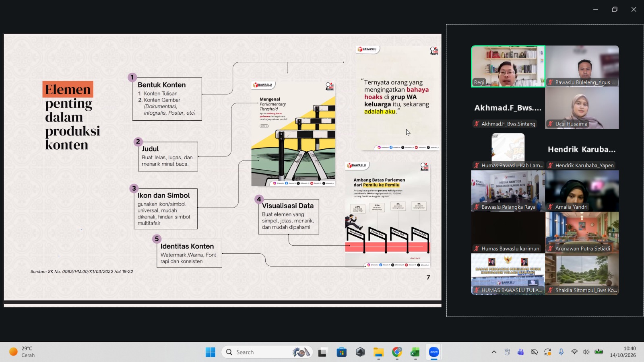Screen dimensions: 644x362
Task: Click the 'Ambang Batas Parlemen' infographic image
Action: click(x=388, y=215)
